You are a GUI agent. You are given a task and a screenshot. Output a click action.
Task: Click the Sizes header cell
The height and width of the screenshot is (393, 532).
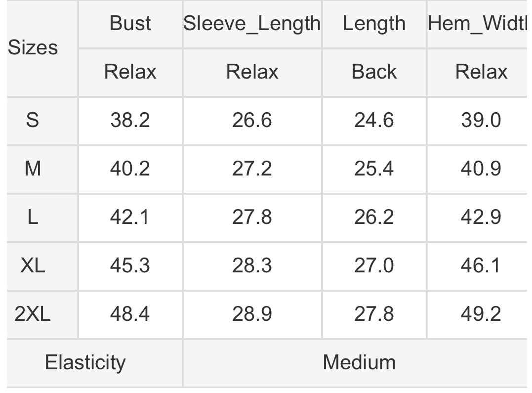33,48
